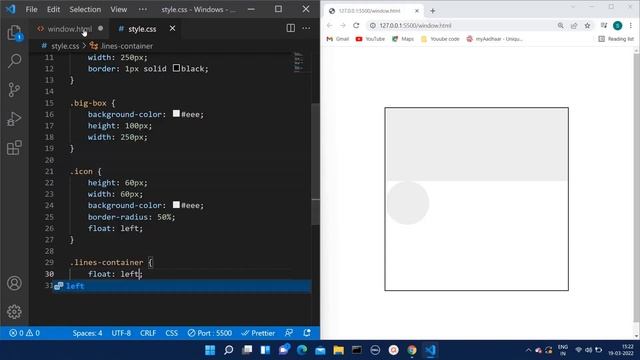
Task: Select the style.css tab
Action: [x=142, y=29]
